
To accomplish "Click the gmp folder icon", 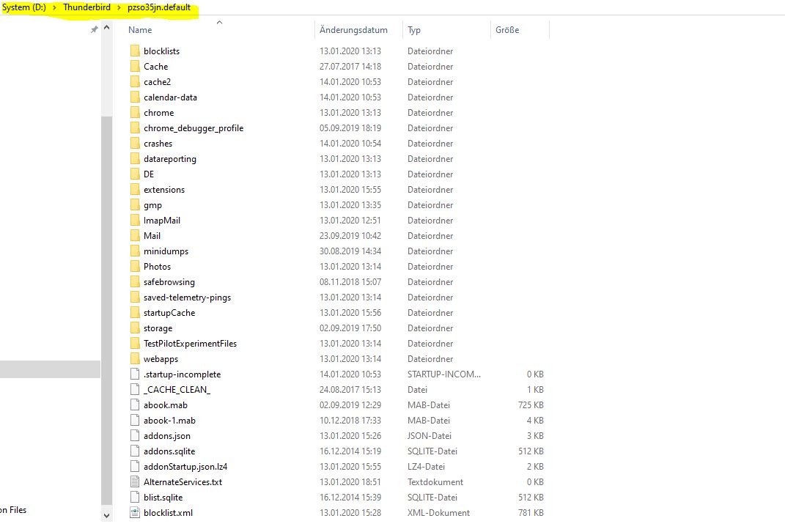I will coord(135,204).
